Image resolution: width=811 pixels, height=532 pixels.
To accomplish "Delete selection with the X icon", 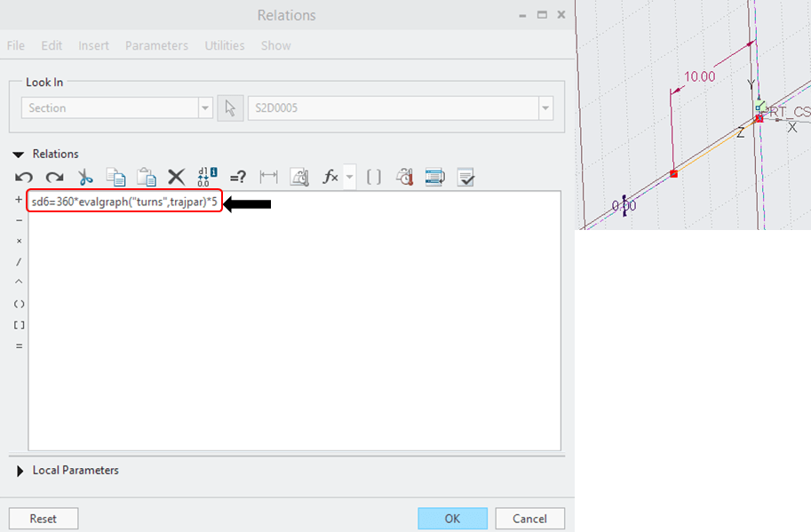I will tap(176, 177).
